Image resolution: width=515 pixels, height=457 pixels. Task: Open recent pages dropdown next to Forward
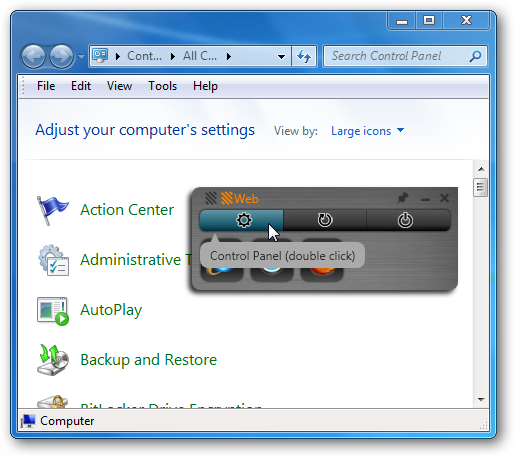click(81, 57)
